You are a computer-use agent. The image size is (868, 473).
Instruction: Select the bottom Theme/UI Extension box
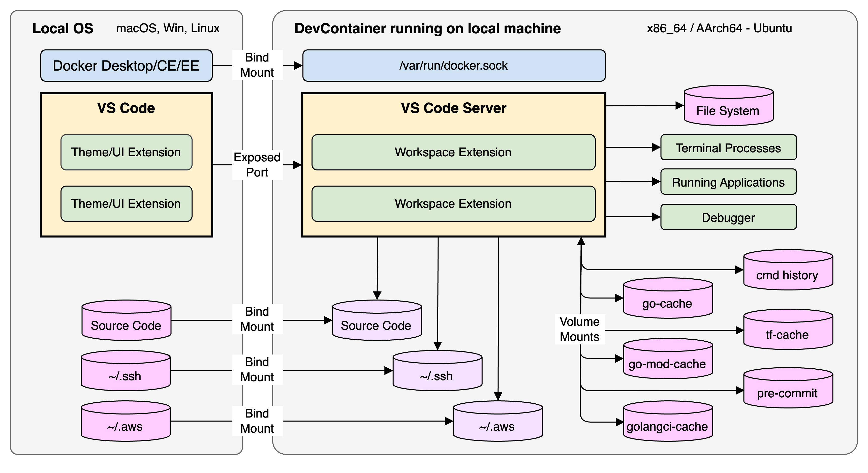point(126,204)
